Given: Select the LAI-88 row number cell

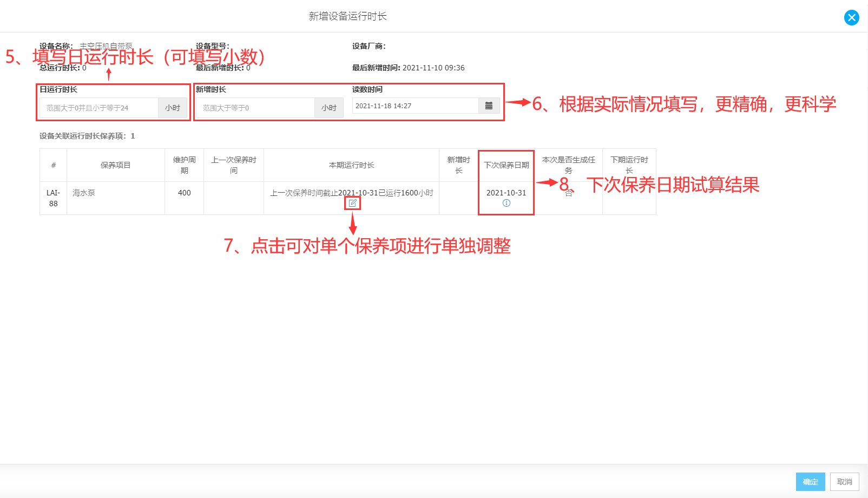Looking at the screenshot, I should [53, 198].
